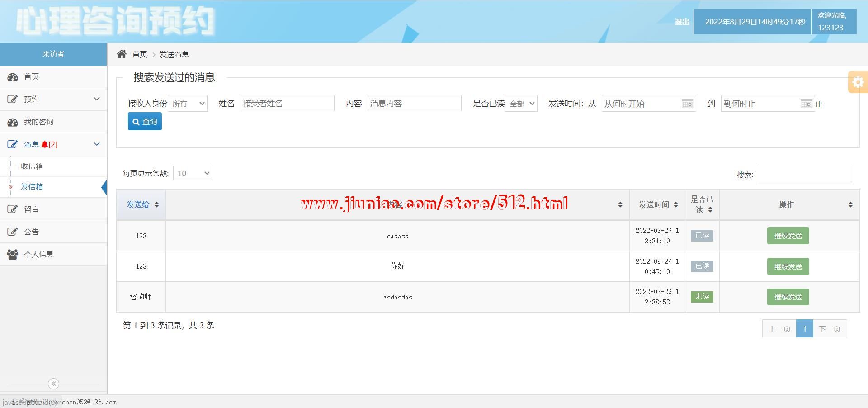Viewport: 868px width, 408px height.
Task: Click the edit icon beside 预约
Action: click(13, 99)
